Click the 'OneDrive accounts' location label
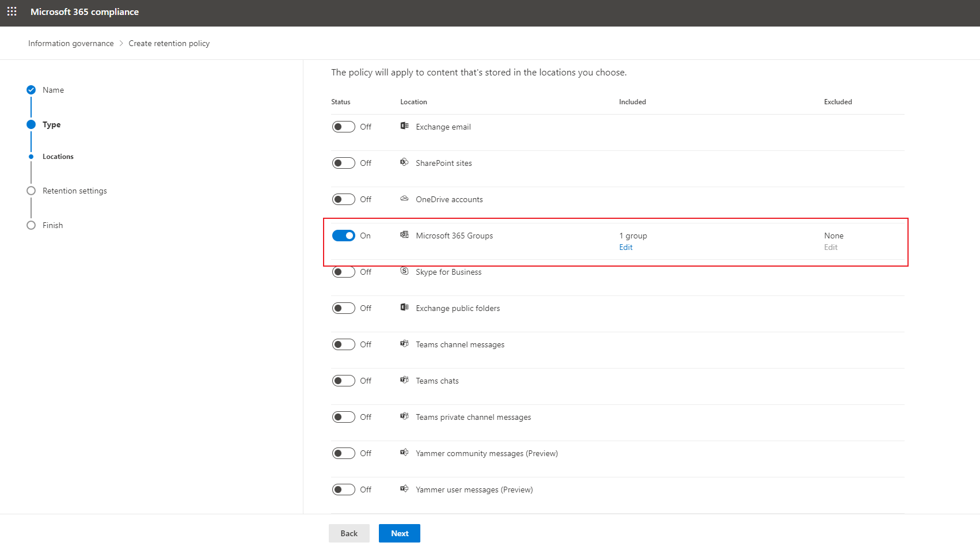 click(x=449, y=199)
